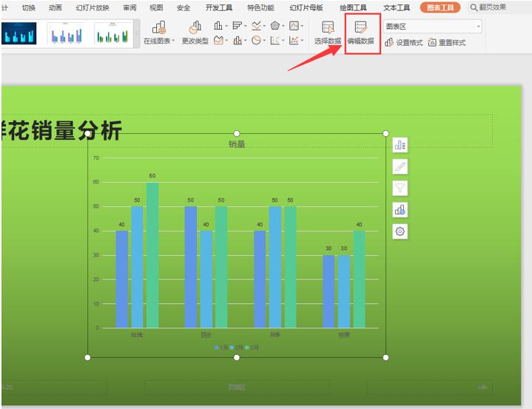Select the highlighted 图表工具 chart tools tab
Image resolution: width=532 pixels, height=409 pixels.
440,7
